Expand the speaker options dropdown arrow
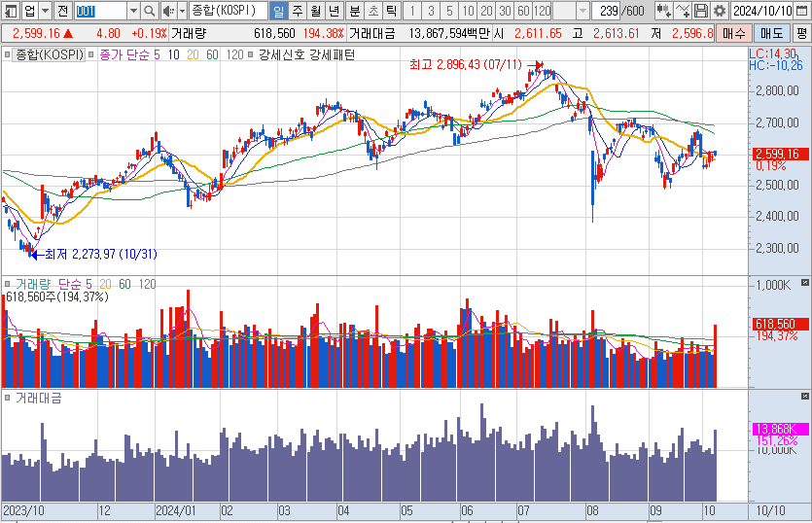812x523 pixels. [182, 11]
